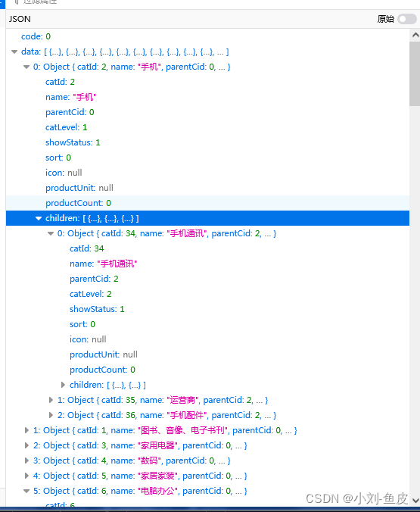Select the name: "手机通讯" row

[x=207, y=264]
